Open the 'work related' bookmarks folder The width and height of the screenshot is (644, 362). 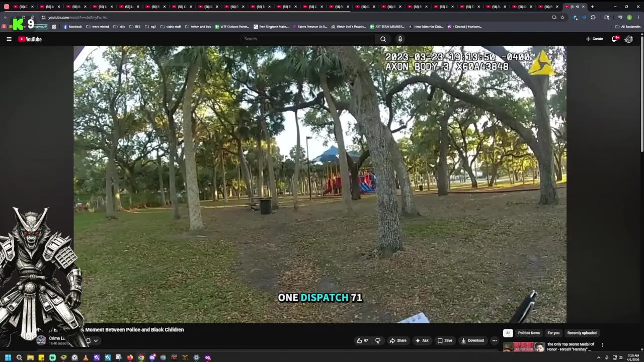(98, 27)
